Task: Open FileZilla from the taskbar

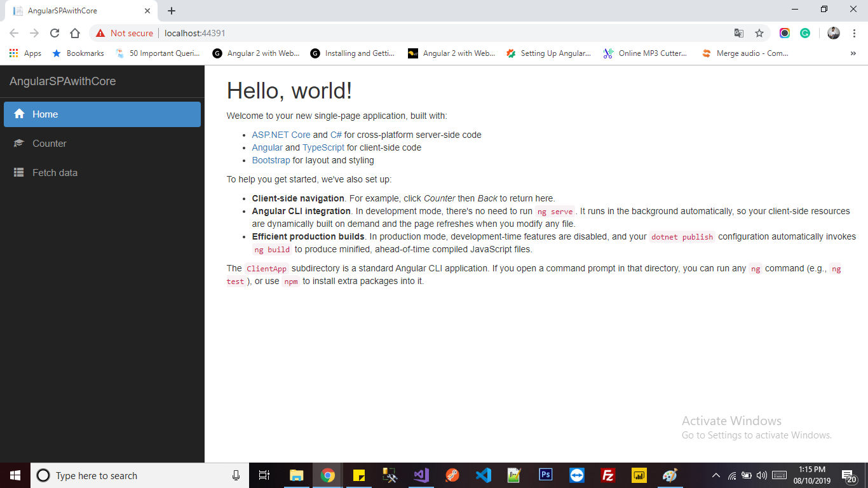Action: coord(607,475)
